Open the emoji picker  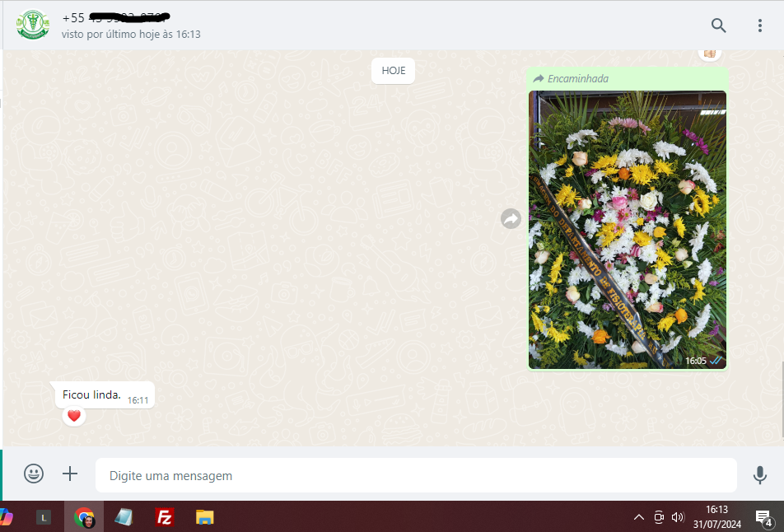click(34, 474)
